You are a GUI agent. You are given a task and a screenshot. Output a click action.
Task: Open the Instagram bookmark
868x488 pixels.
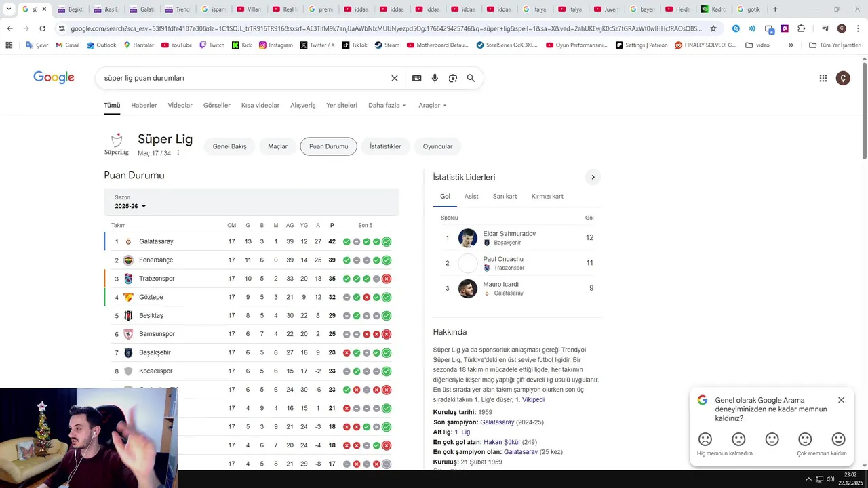click(276, 45)
